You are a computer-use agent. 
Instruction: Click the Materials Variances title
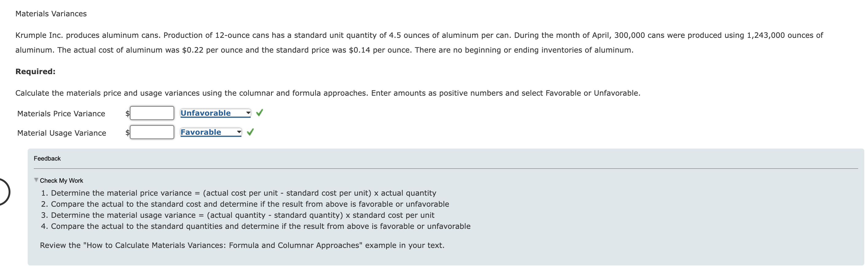(x=51, y=14)
